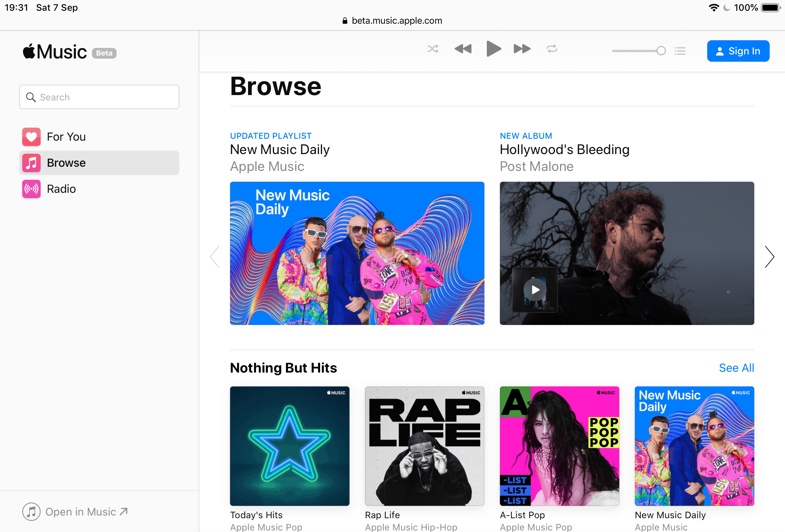Start playback with the play button
Viewport: 785px width, 532px height.
tap(494, 49)
